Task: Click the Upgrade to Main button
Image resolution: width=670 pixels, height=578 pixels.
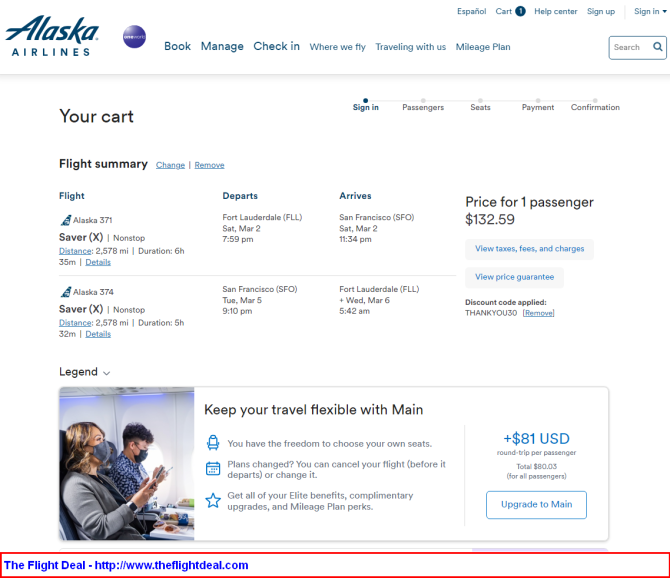Action: 536,505
